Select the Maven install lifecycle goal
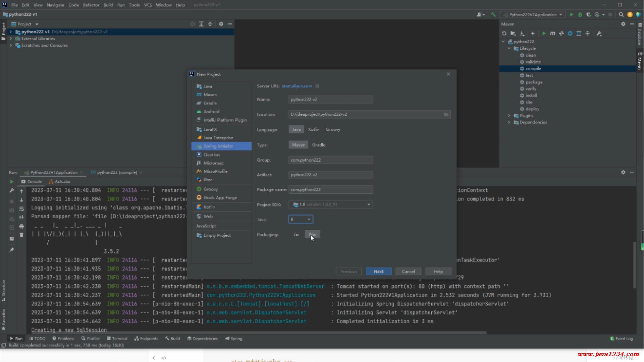The width and height of the screenshot is (644, 362). coord(531,96)
